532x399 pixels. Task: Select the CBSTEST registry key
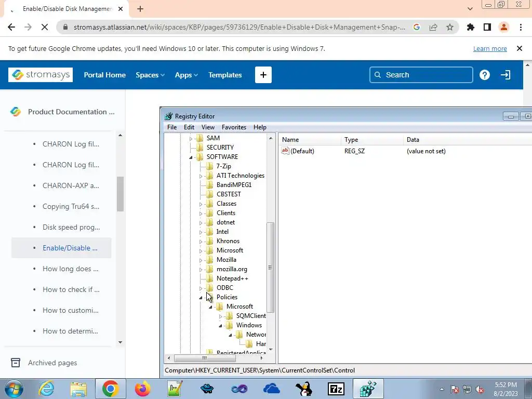229,194
